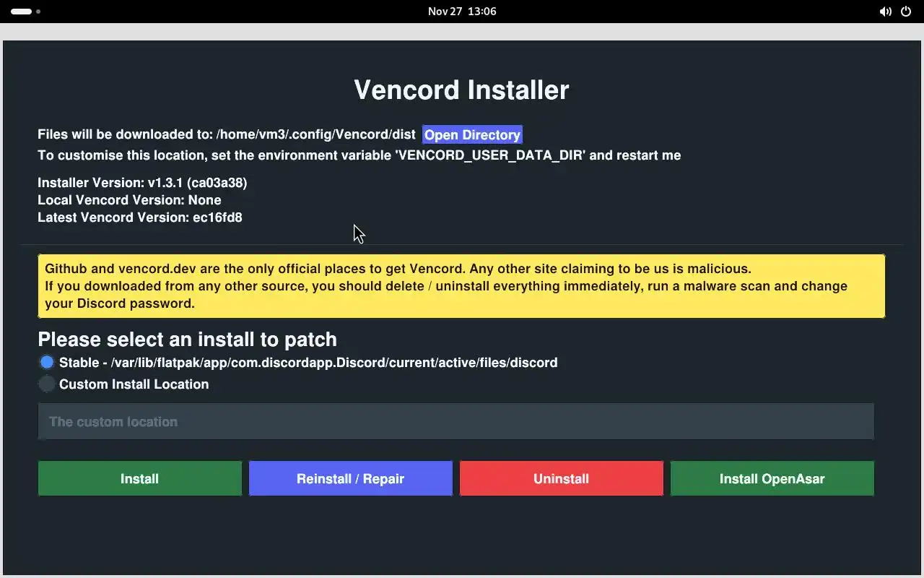924x578 pixels.
Task: Click the Install button
Action: [x=139, y=478]
